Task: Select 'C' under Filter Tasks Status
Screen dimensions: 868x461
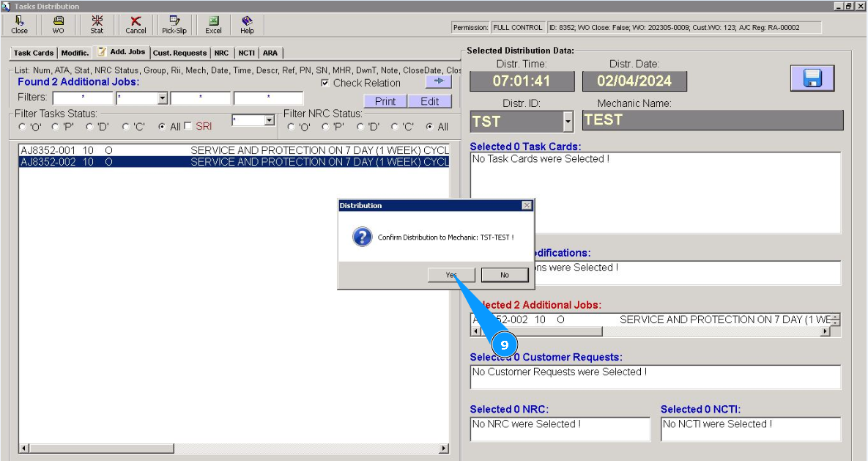Action: (126, 127)
